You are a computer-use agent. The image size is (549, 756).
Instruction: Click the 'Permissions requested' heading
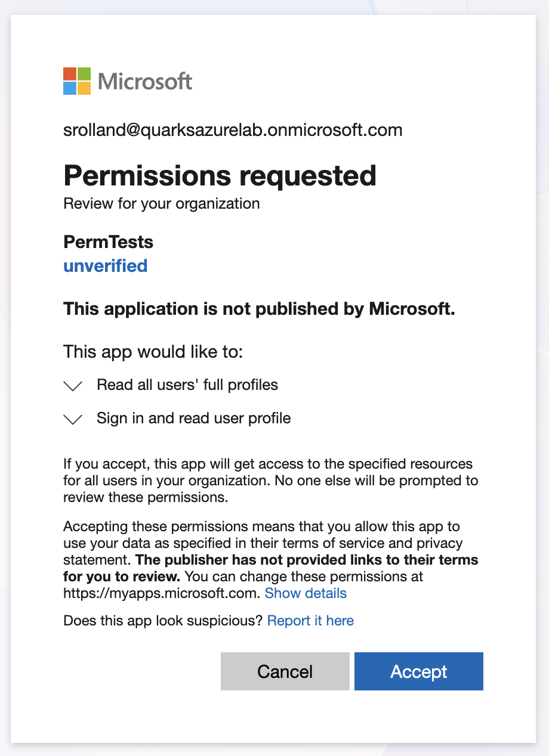pos(220,175)
